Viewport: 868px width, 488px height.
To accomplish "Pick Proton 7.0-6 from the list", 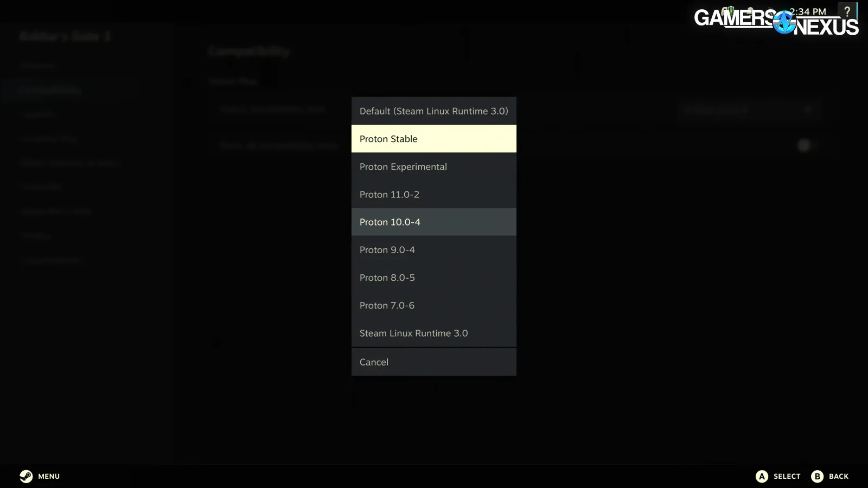I will pos(434,305).
